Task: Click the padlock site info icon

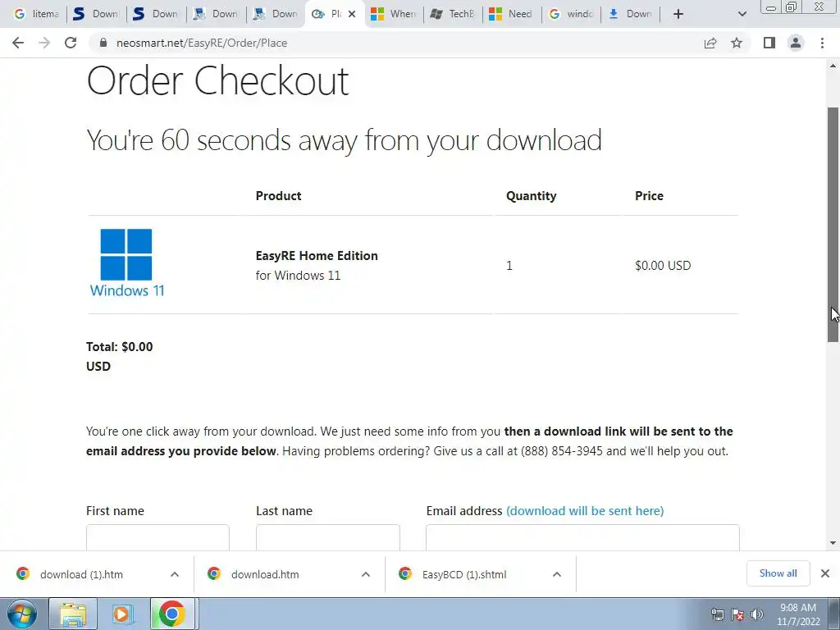Action: point(103,43)
